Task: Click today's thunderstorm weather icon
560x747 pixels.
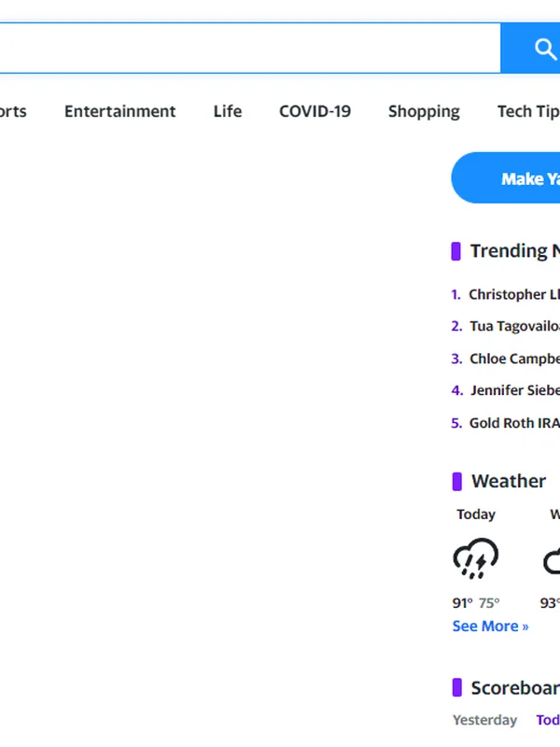Action: coord(476,558)
